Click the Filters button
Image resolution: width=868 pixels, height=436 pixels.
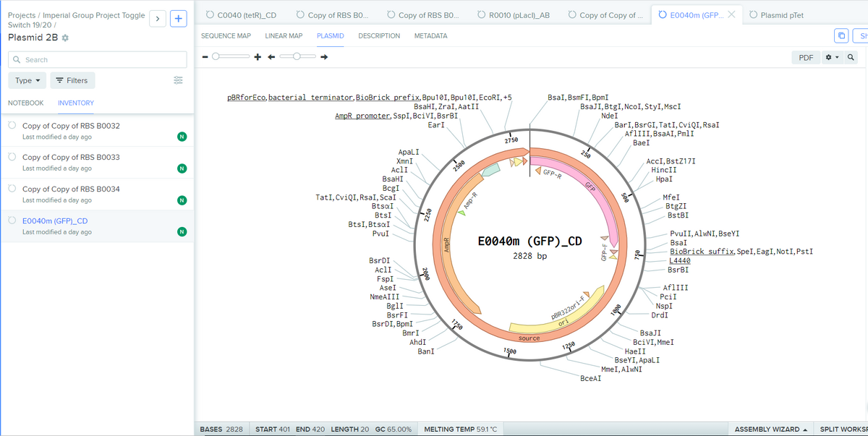coord(72,80)
